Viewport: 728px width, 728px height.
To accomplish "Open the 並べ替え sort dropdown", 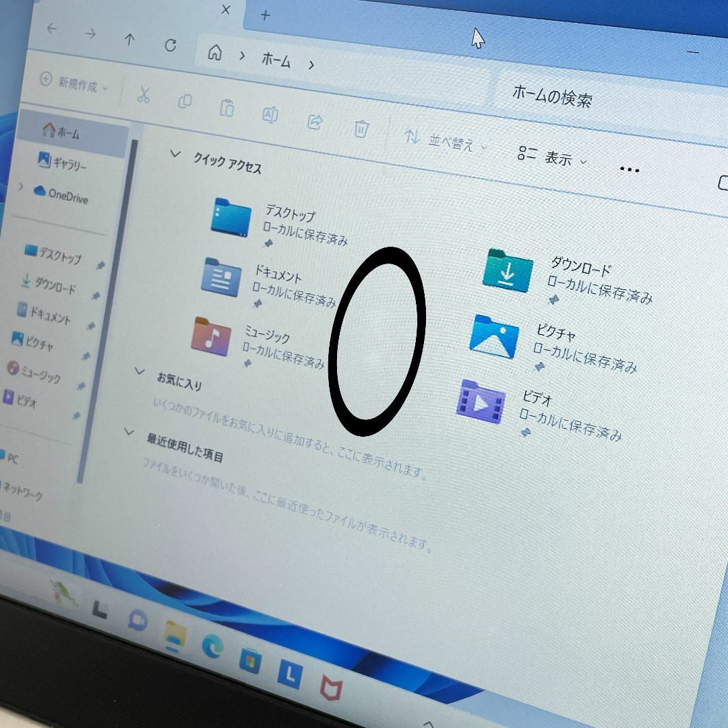I will click(445, 141).
